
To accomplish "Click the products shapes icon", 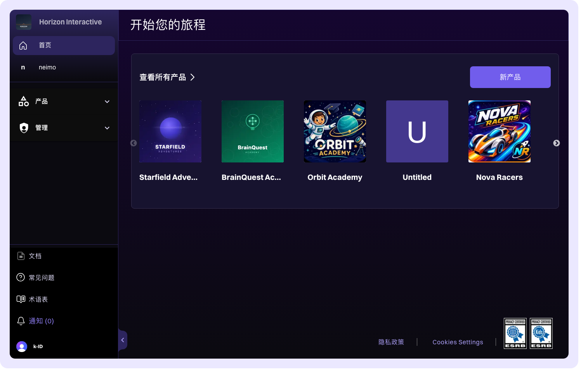I will pyautogui.click(x=24, y=101).
